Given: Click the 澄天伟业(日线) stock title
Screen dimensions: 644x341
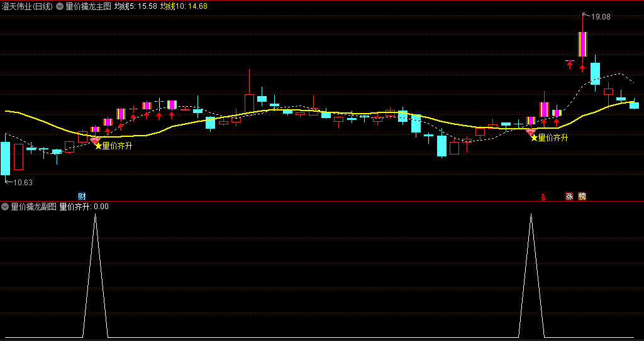Looking at the screenshot, I should point(28,6).
